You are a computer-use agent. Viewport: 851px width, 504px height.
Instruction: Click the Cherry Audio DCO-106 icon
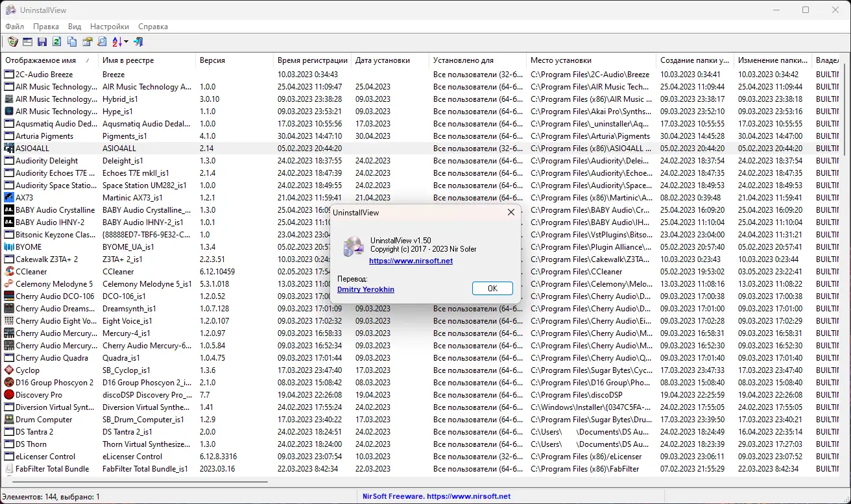pos(9,296)
